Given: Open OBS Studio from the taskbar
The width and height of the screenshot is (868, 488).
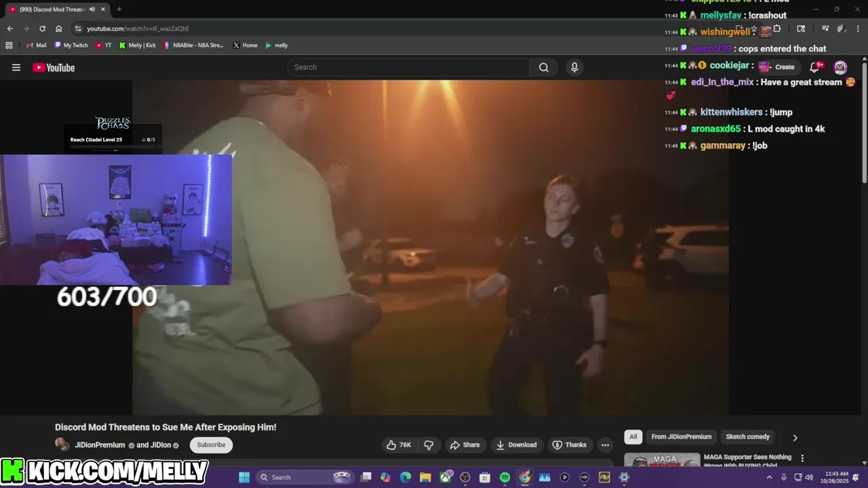Looking at the screenshot, I should [x=465, y=477].
